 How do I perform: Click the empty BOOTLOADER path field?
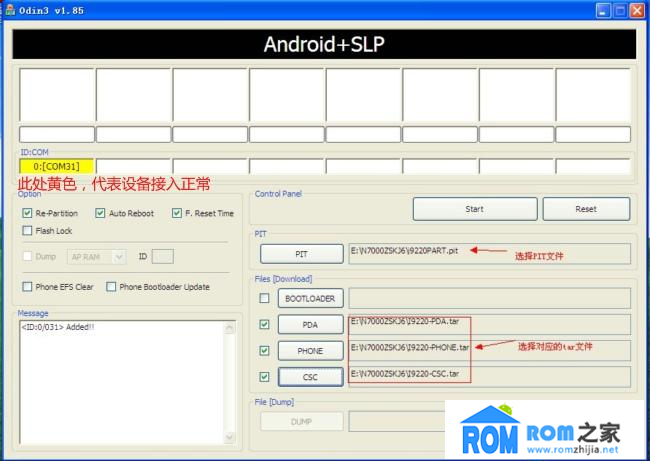(490, 298)
